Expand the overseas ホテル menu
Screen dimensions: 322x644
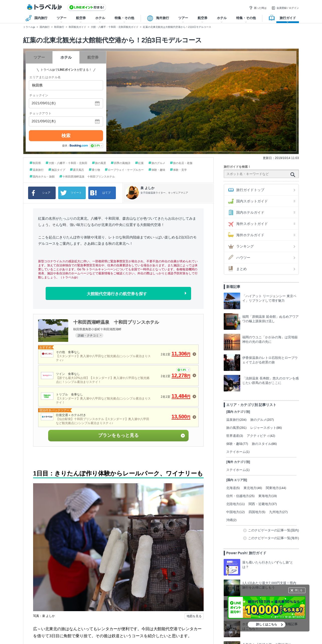tap(222, 19)
